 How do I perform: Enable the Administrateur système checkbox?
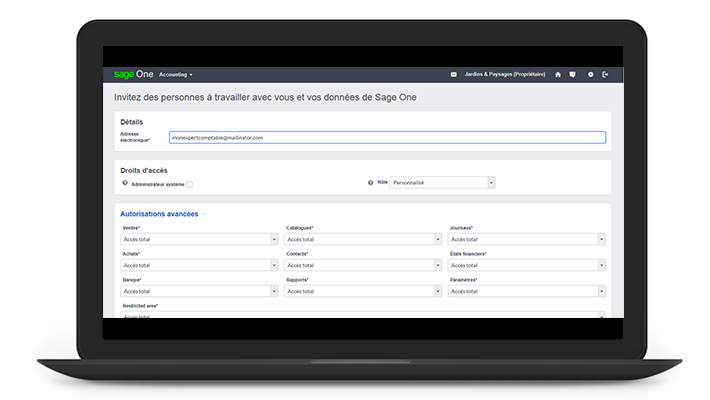pos(190,184)
